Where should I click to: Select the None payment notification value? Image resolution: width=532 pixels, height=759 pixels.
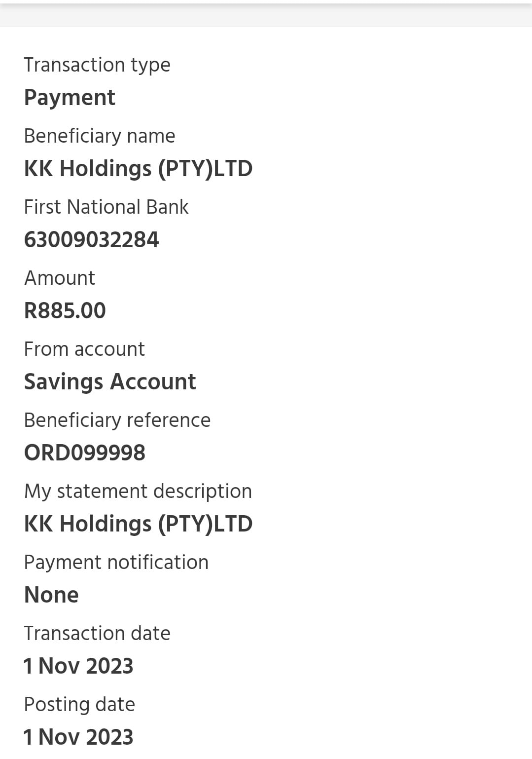tap(51, 595)
